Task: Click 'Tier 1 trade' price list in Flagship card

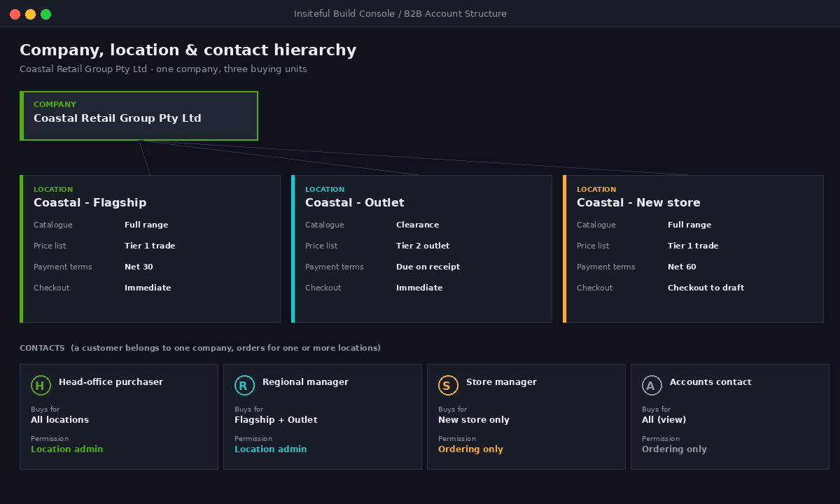Action: pyautogui.click(x=150, y=246)
